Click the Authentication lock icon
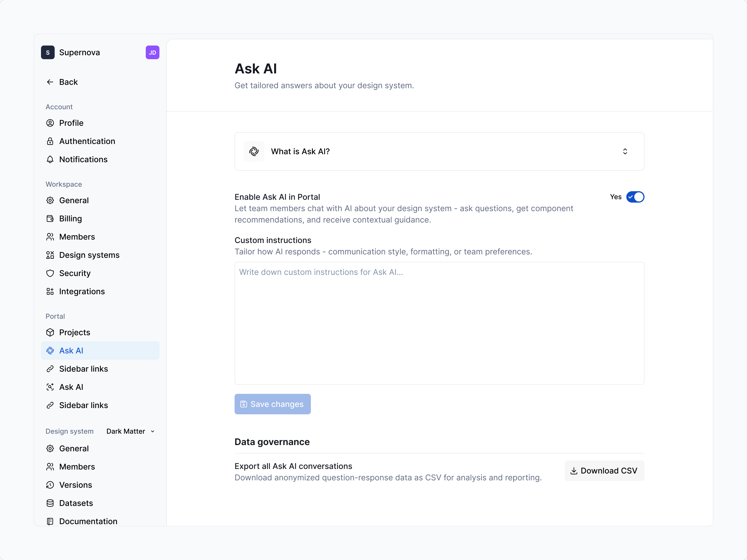The width and height of the screenshot is (747, 560). pos(50,141)
